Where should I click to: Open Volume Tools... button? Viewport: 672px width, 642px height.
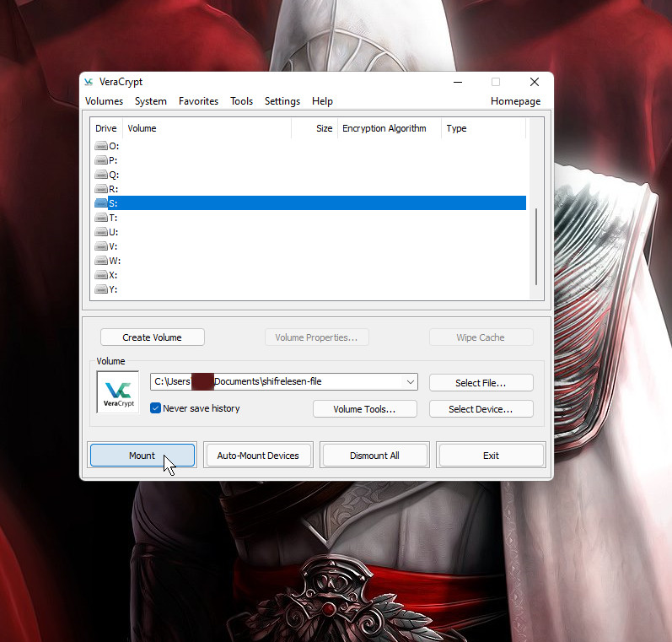(365, 408)
